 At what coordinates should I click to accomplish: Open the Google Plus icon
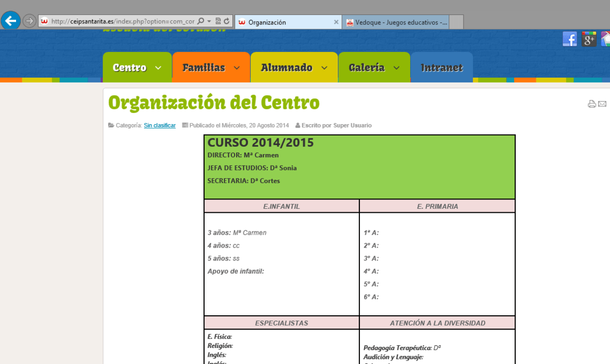[588, 39]
